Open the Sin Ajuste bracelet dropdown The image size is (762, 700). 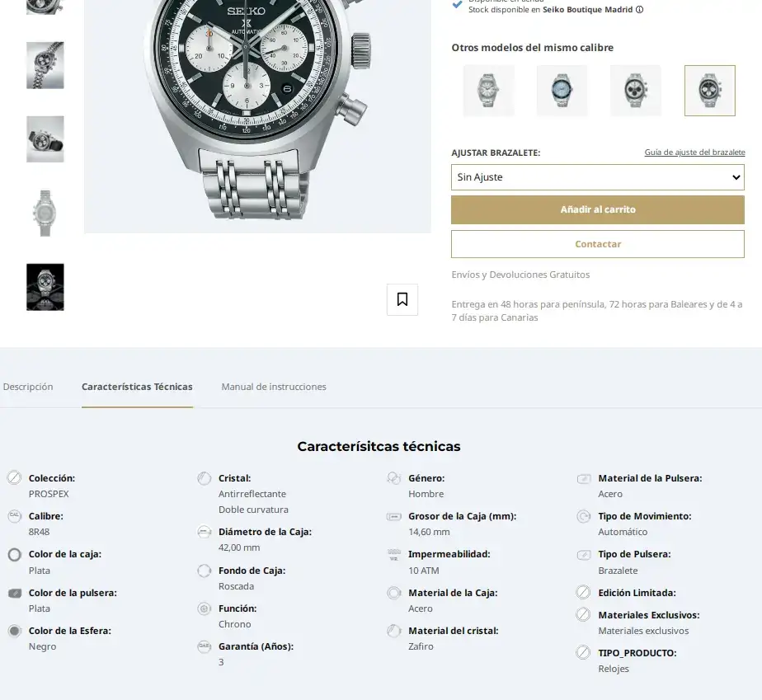point(598,176)
